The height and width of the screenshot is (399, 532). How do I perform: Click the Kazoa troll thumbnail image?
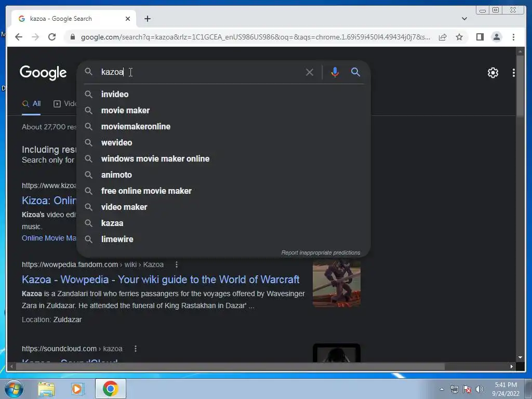(337, 284)
